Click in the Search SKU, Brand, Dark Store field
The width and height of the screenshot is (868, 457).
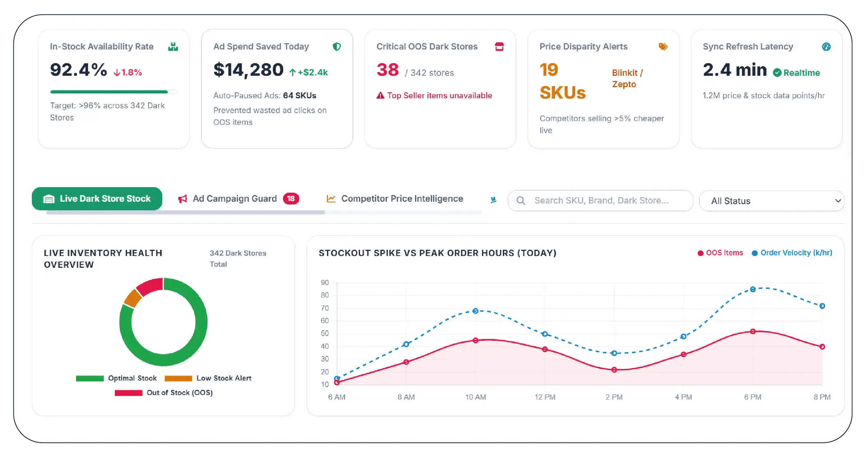600,200
